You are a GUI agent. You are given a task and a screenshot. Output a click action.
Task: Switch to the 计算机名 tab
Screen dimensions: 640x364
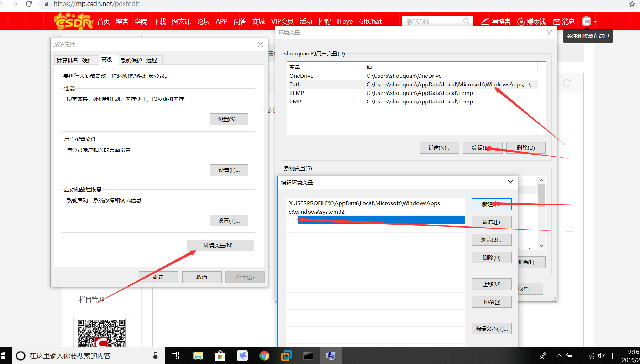(67, 60)
